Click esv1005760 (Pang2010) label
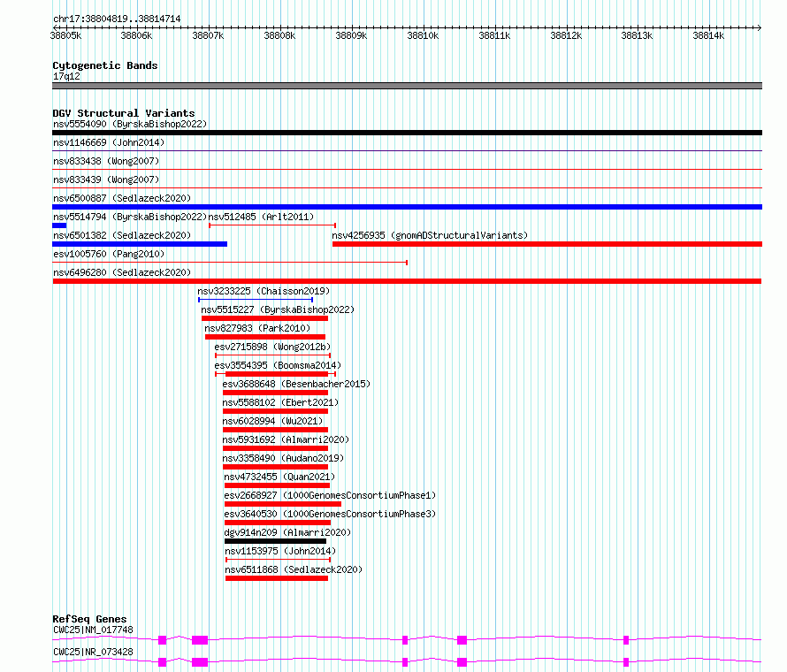 point(109,254)
